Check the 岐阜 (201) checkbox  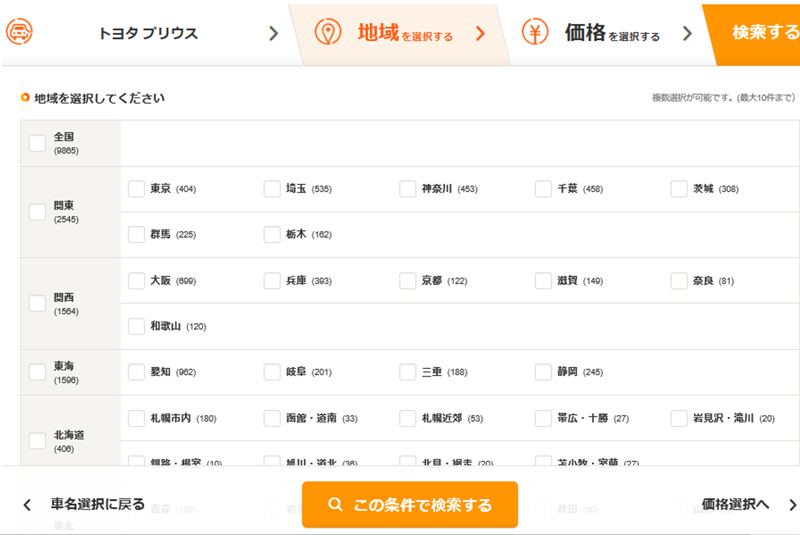click(272, 372)
